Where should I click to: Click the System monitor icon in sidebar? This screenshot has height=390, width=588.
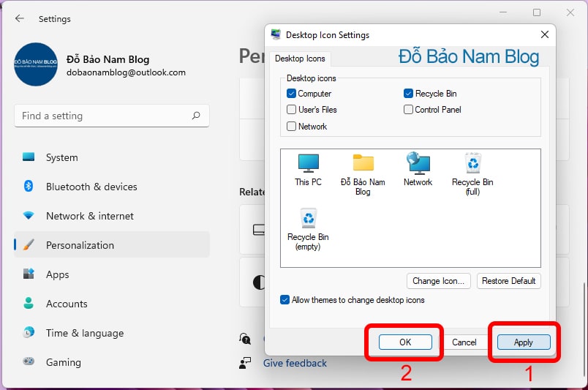pos(29,157)
